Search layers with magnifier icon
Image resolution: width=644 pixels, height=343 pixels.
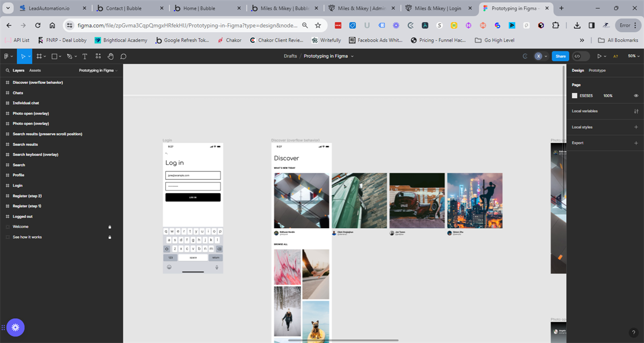click(8, 70)
